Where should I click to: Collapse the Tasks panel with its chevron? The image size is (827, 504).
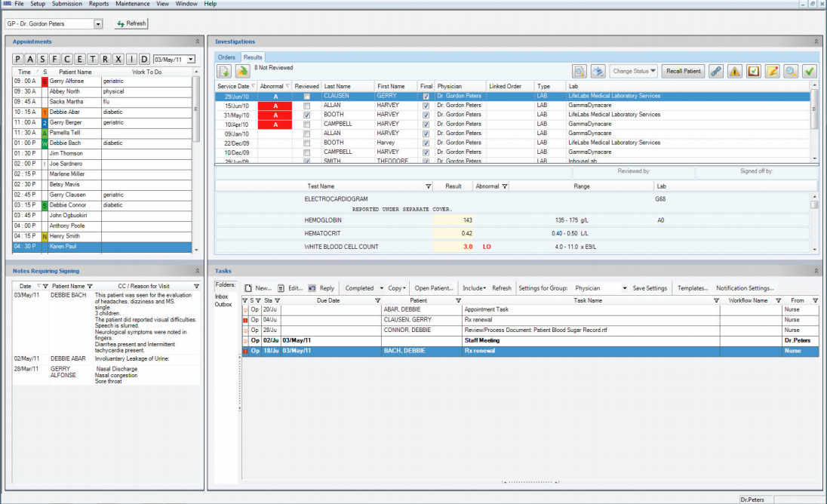click(x=816, y=270)
